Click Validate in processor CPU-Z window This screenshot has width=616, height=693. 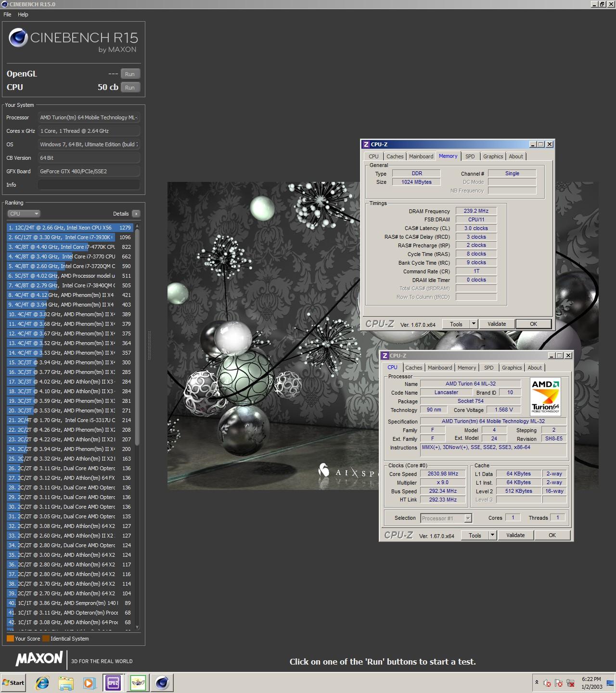pos(515,536)
